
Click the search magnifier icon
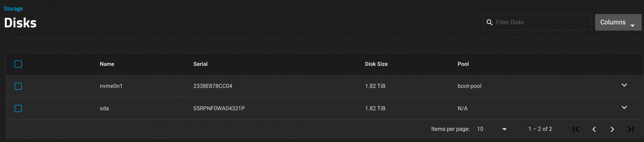(489, 23)
